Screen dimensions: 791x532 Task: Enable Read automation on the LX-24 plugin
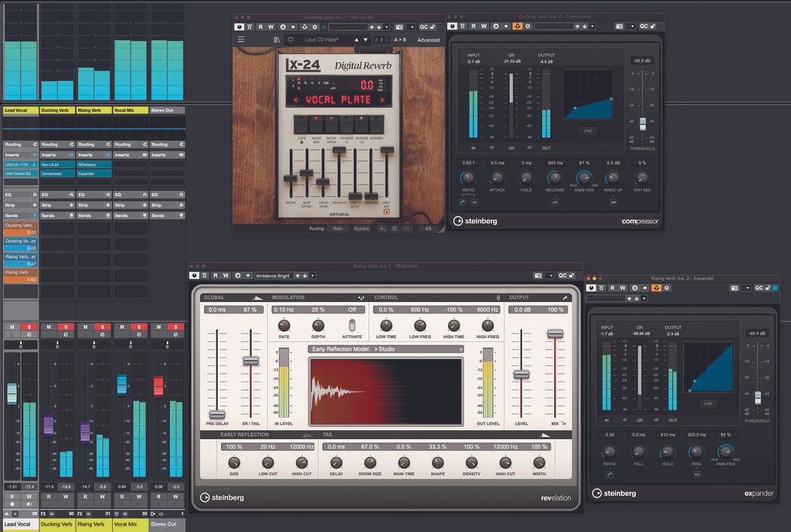click(x=260, y=27)
